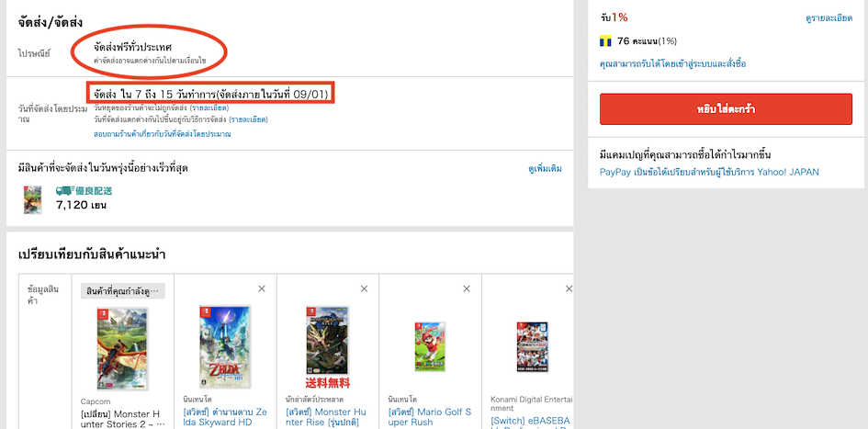Click the 優良配送 delivery truck icon
The width and height of the screenshot is (868, 429).
[65, 191]
